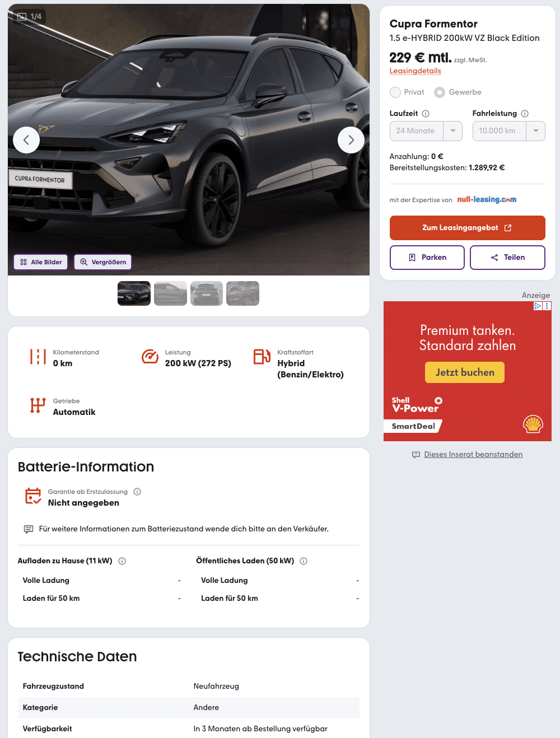This screenshot has height=738, width=560.
Task: Click info icon beside Öffentliches Laden
Action: coord(304,561)
